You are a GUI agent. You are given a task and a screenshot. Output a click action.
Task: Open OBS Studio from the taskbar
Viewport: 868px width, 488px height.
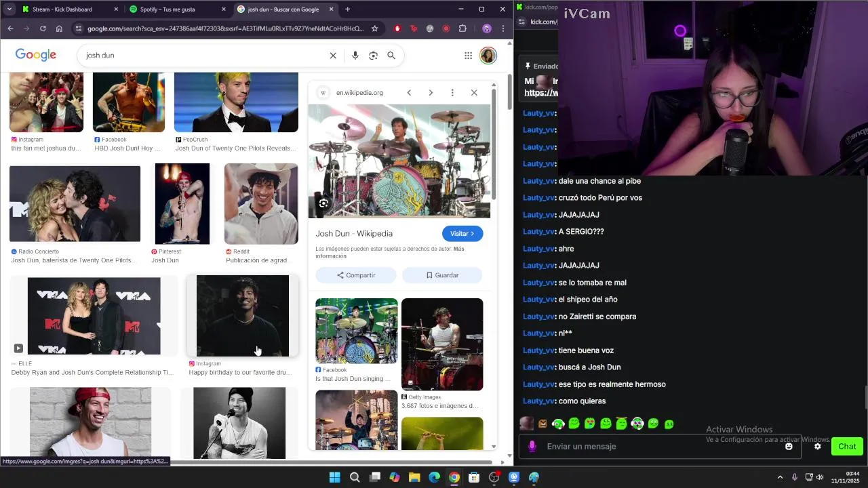494,477
